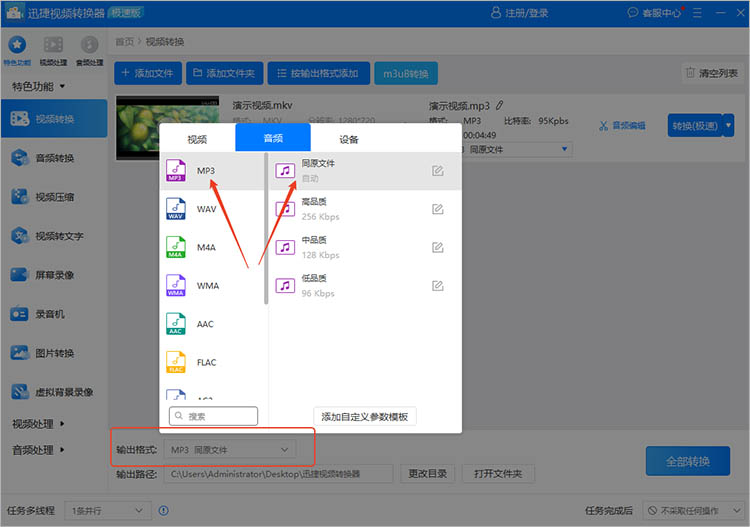
Task: Choose the WAV format icon
Action: [x=176, y=209]
